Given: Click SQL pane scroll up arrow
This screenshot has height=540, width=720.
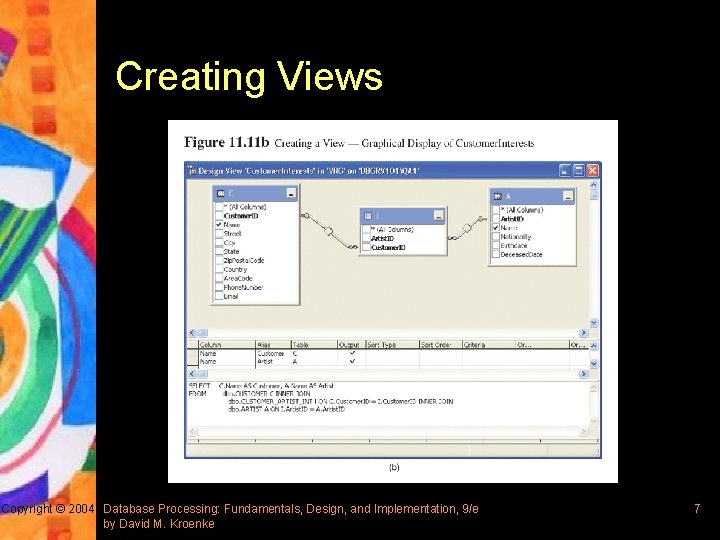Looking at the screenshot, I should pos(594,388).
